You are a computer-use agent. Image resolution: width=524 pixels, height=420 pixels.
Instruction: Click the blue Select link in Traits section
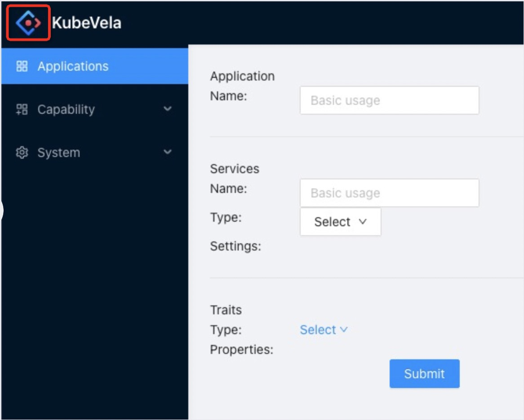click(318, 330)
